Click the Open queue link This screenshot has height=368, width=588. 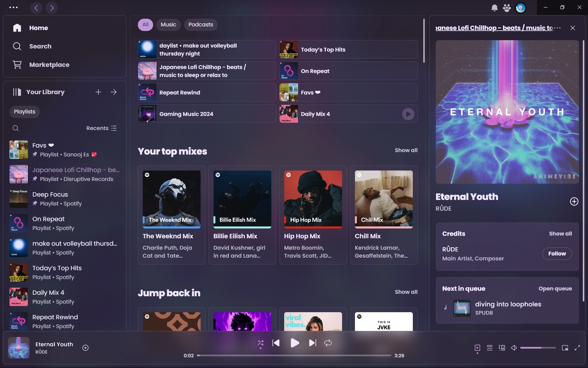tap(555, 289)
